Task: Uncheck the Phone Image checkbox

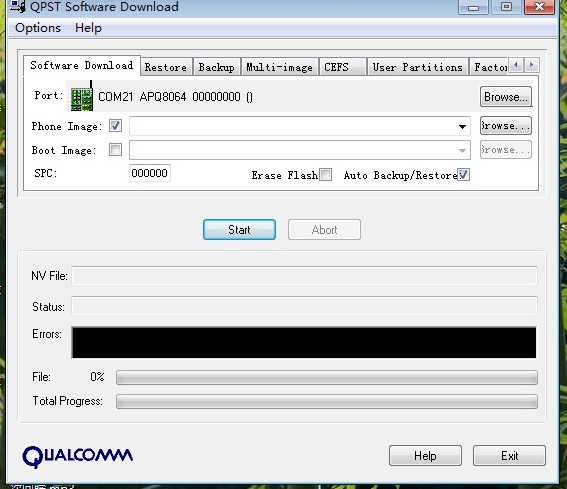Action: (115, 126)
